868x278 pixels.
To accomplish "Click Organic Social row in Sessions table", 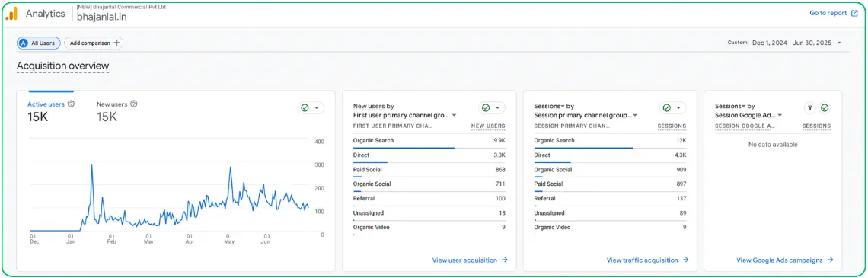I will coord(610,170).
